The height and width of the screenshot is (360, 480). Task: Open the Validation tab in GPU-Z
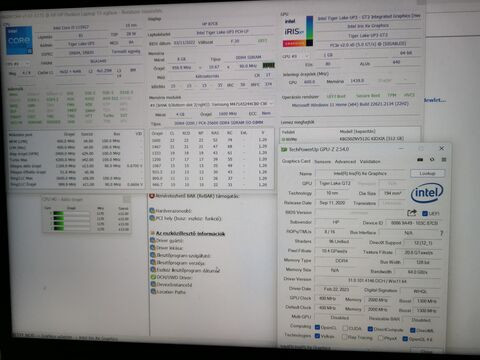pyautogui.click(x=370, y=161)
